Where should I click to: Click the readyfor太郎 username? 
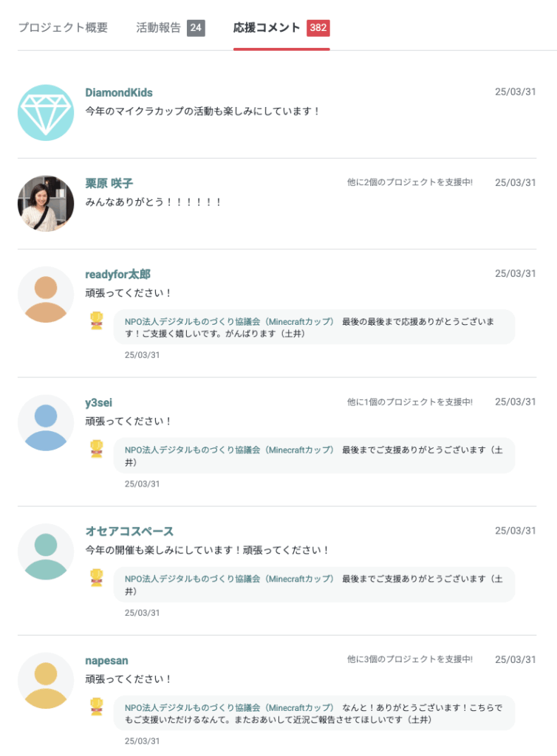pyautogui.click(x=118, y=274)
